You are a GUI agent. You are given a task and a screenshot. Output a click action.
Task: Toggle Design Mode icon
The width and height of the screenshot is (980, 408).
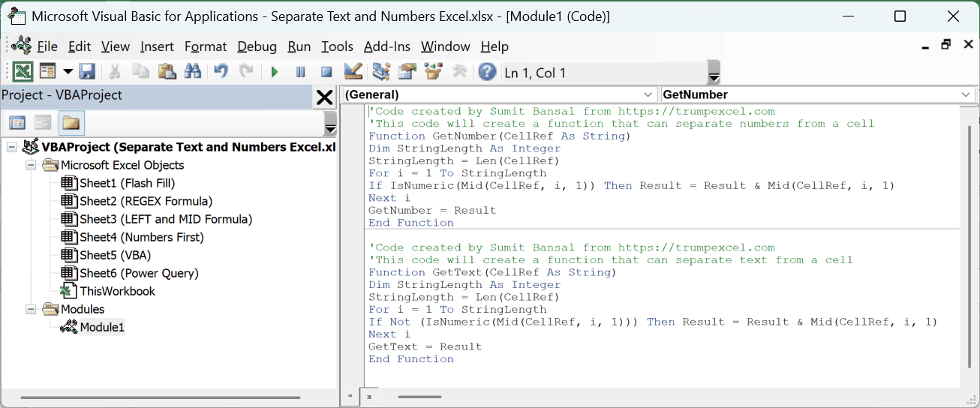[353, 72]
